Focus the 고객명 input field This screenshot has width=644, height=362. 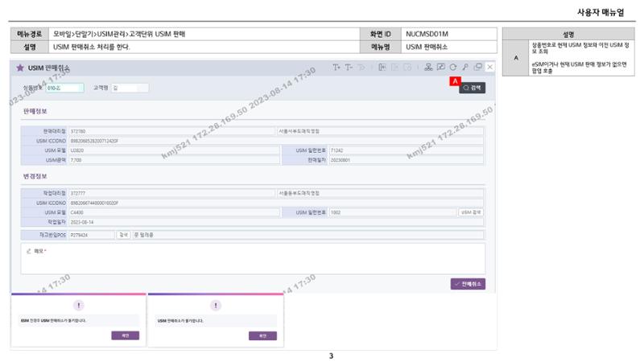130,88
